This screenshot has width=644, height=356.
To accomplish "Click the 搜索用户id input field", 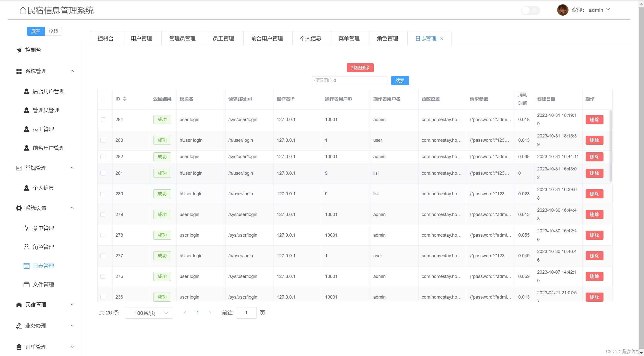I will coord(350,81).
